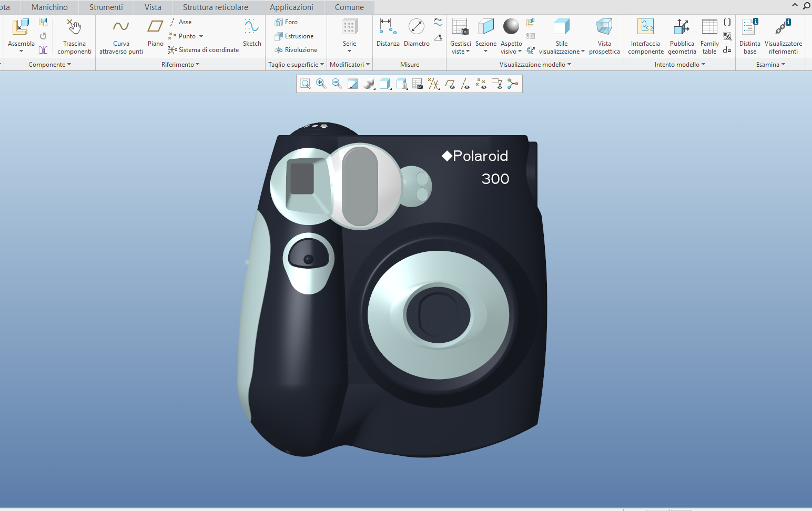The width and height of the screenshot is (812, 511).
Task: Select the Asse datum axis tool
Action: (x=180, y=22)
